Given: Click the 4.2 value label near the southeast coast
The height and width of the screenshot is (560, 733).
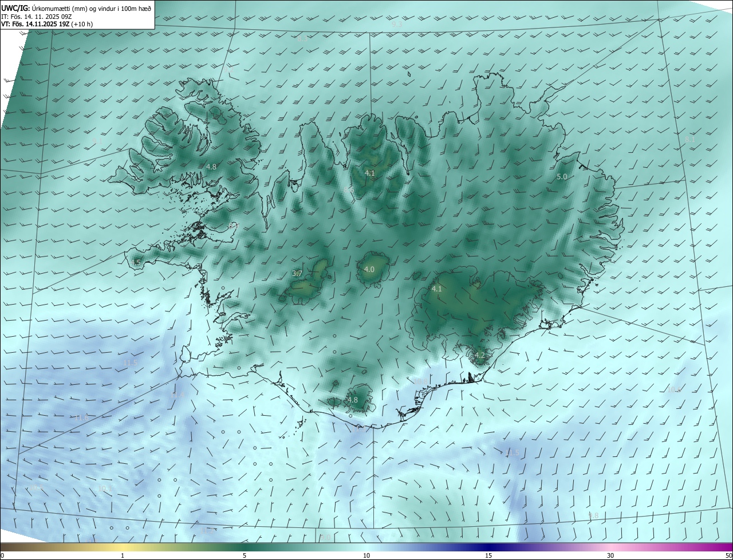Looking at the screenshot, I should [480, 355].
